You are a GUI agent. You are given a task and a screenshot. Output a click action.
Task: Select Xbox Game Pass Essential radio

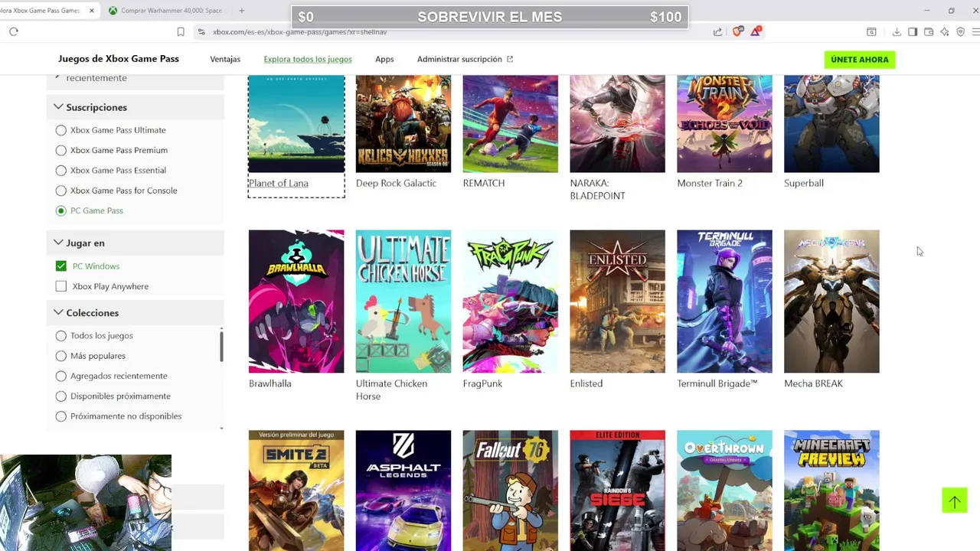point(61,170)
